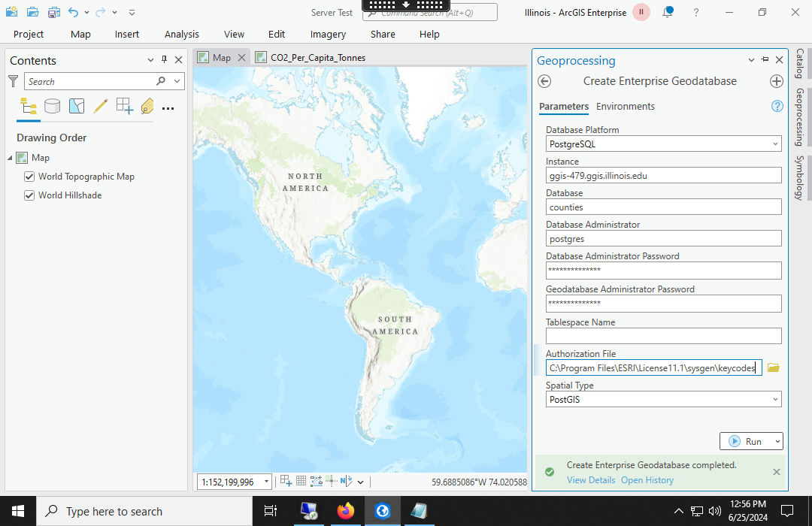Open Database Platform dropdown
This screenshot has width=812, height=526.
click(x=774, y=144)
